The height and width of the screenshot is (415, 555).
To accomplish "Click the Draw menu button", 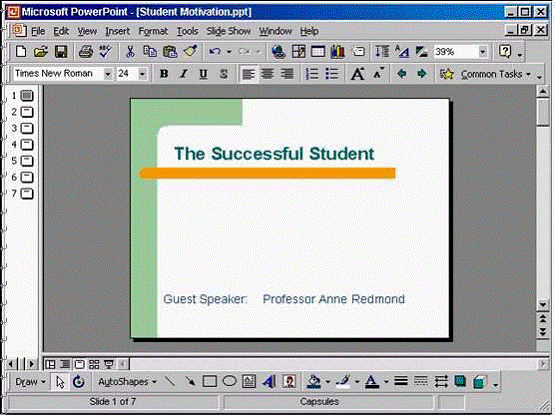I will click(x=30, y=382).
